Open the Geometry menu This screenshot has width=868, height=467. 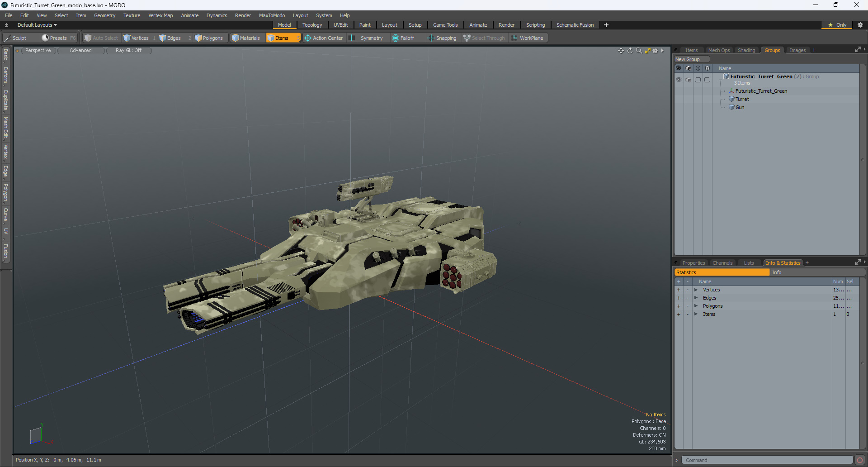(104, 15)
